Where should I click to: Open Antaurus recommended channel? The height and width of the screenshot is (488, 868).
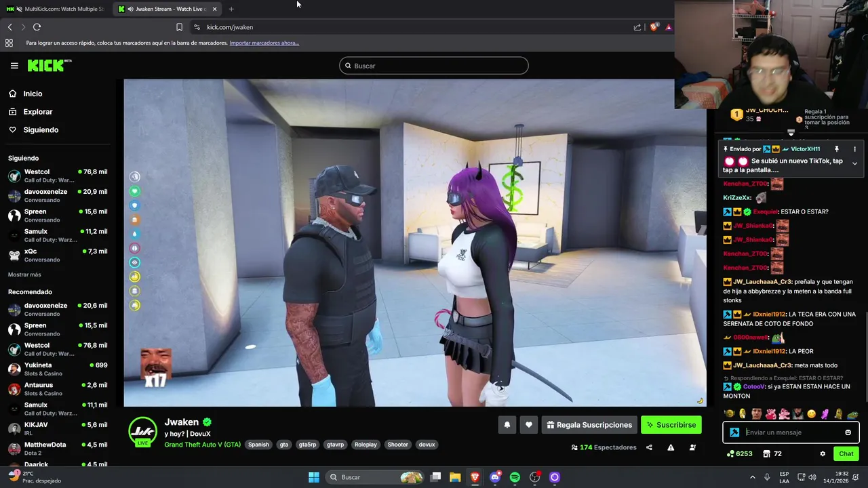(x=57, y=389)
